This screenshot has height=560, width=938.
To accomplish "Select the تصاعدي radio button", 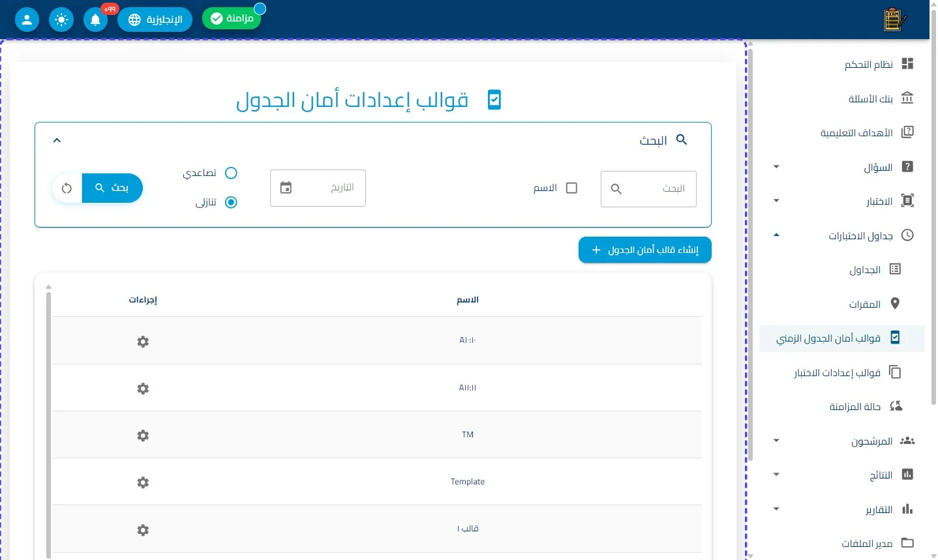I will [231, 173].
